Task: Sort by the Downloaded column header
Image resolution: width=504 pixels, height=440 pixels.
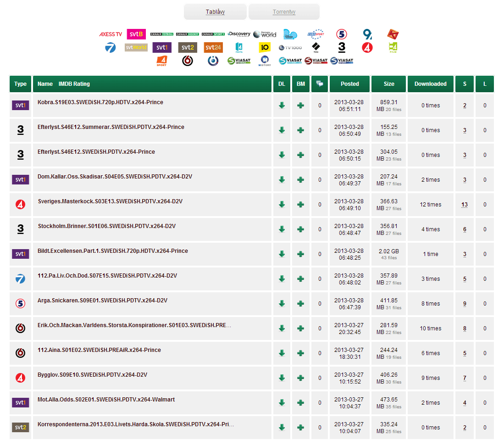Action: click(430, 84)
